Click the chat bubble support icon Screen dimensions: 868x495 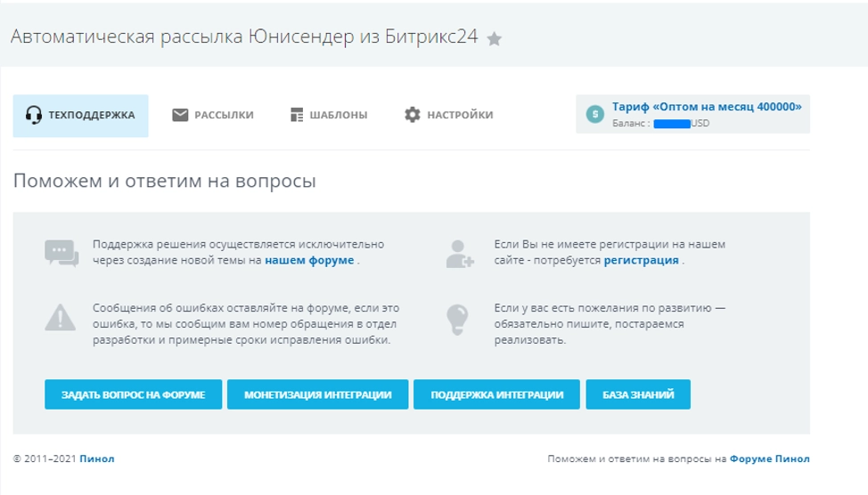(61, 253)
